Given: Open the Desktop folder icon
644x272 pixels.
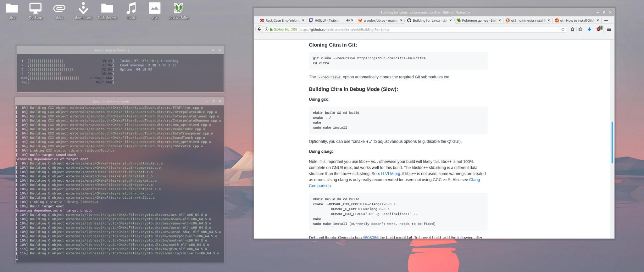Looking at the screenshot, I should pyautogui.click(x=36, y=11).
